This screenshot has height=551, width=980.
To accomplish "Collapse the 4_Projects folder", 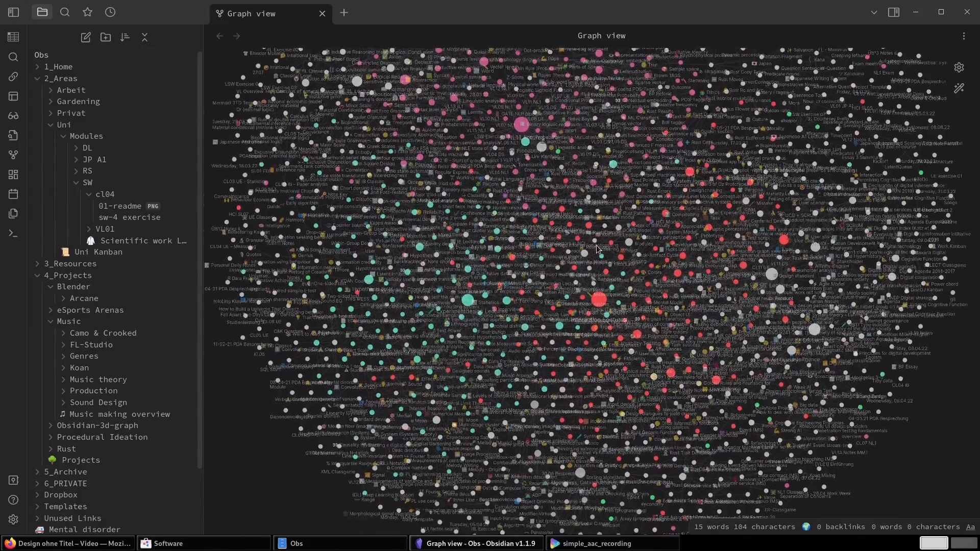I will coord(67,275).
